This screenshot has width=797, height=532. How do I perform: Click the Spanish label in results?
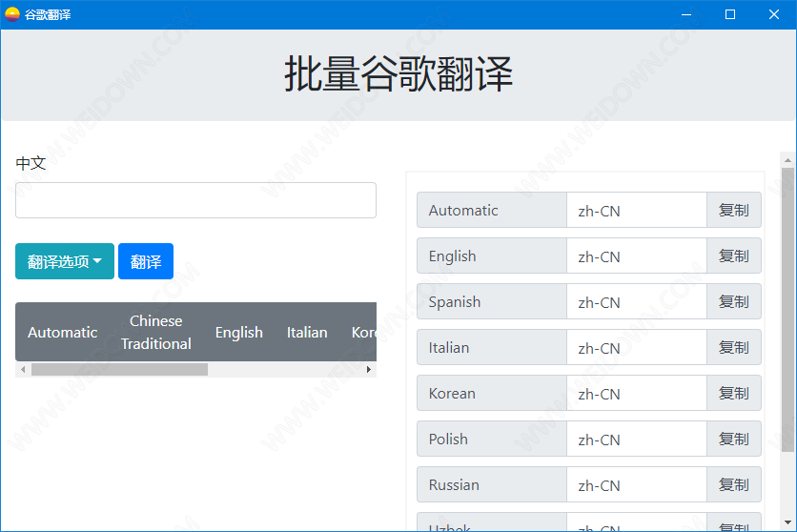pyautogui.click(x=492, y=301)
